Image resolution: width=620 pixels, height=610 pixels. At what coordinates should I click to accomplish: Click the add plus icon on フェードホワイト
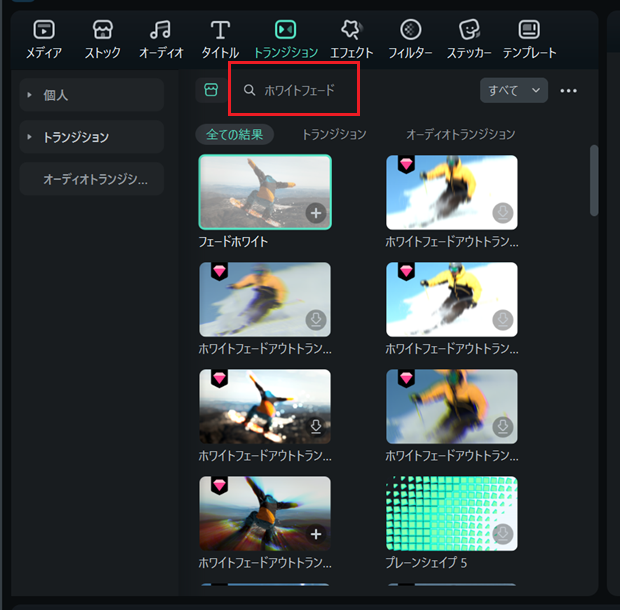tap(315, 213)
